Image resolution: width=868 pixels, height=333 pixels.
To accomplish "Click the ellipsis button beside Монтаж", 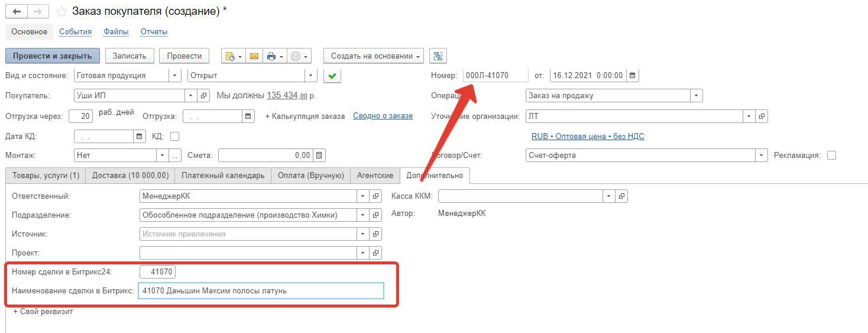I will tap(175, 156).
